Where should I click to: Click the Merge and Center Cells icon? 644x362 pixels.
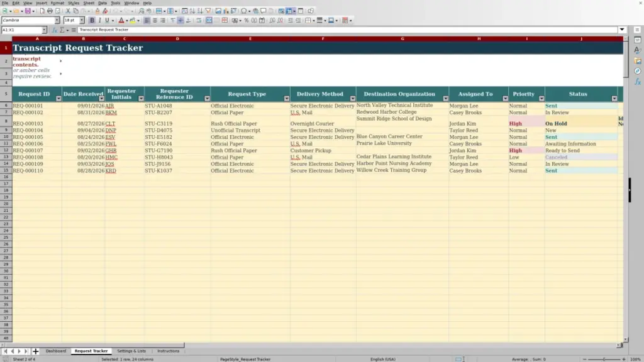point(209,20)
